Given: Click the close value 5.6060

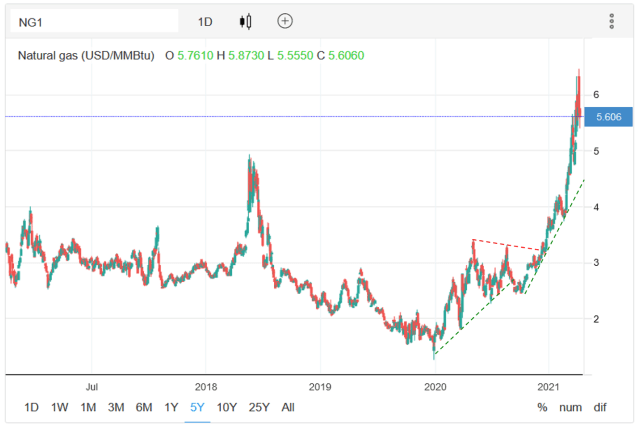Looking at the screenshot, I should pos(346,55).
